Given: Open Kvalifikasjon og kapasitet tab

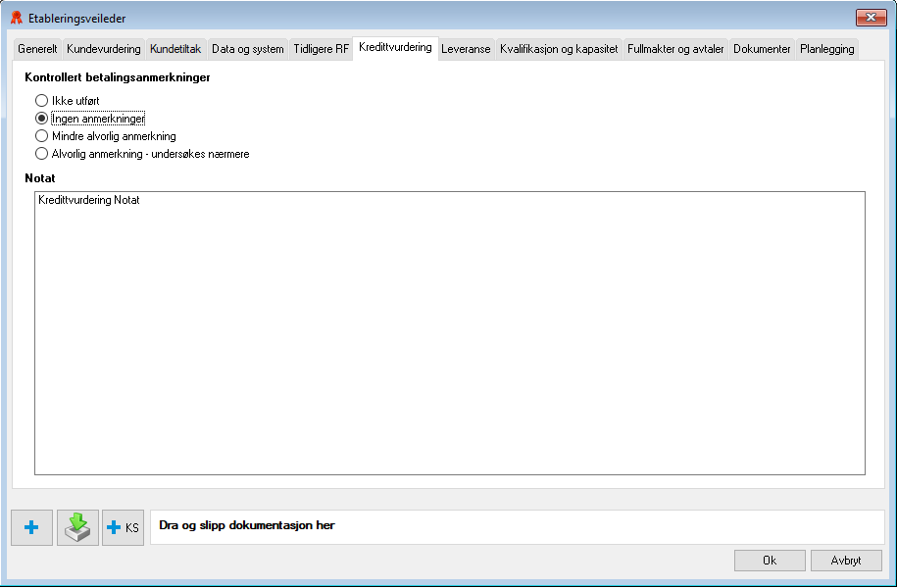Looking at the screenshot, I should 559,49.
